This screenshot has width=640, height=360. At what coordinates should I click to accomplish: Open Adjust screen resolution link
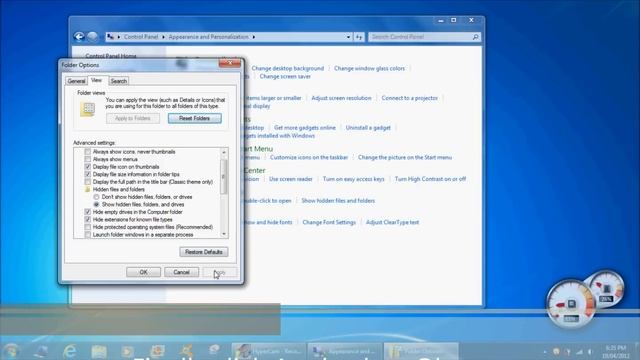[341, 98]
